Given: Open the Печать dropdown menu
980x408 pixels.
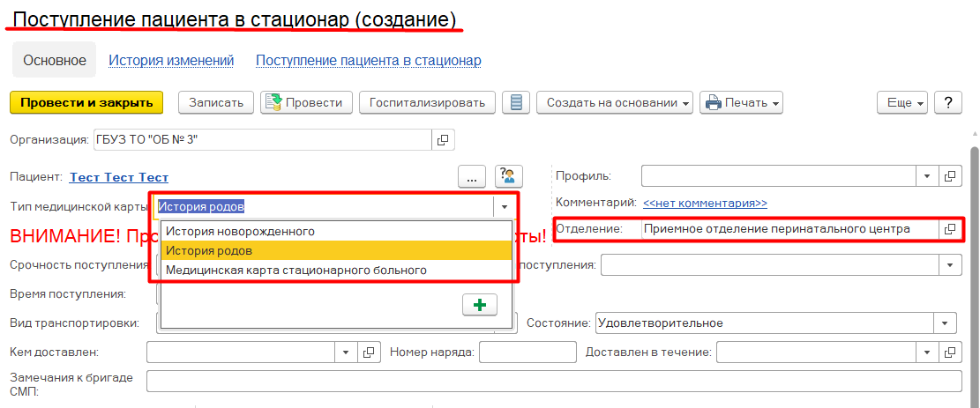Looking at the screenshot, I should pyautogui.click(x=742, y=102).
